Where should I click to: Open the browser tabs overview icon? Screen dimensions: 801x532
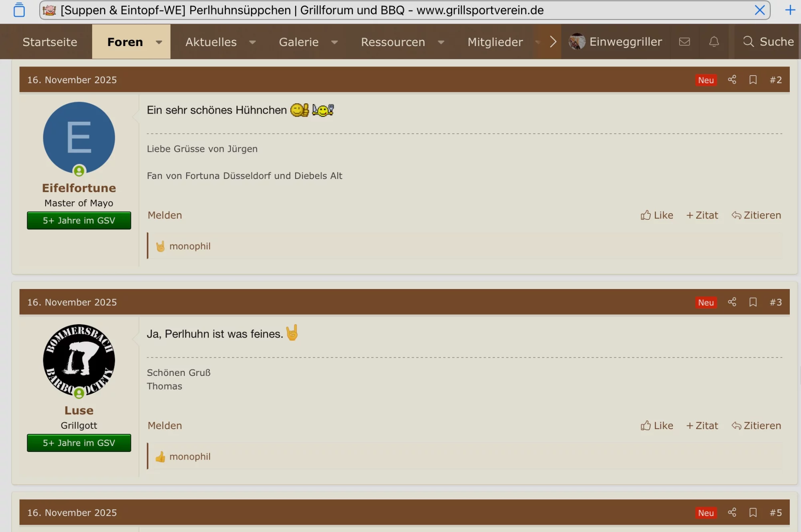pos(19,10)
